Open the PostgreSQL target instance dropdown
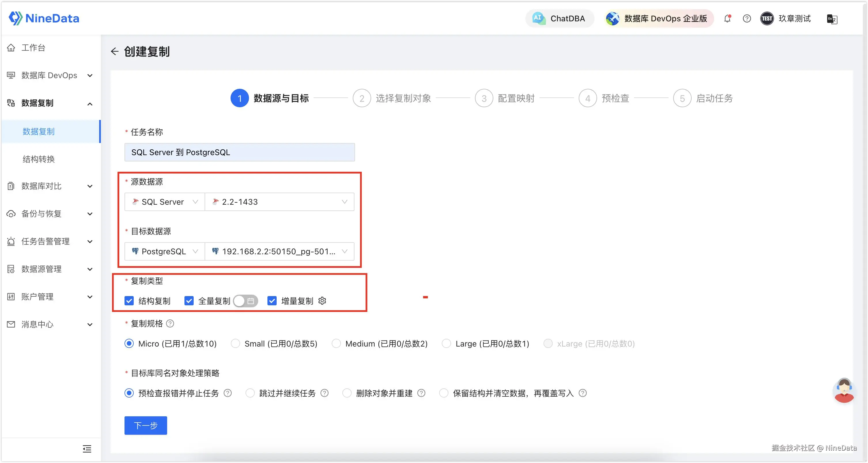 pyautogui.click(x=279, y=251)
